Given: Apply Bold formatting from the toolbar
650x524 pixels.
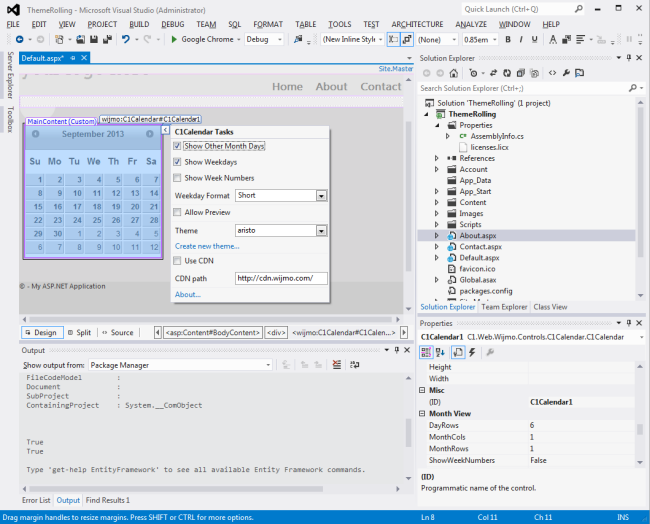Looking at the screenshot, I should click(x=509, y=39).
